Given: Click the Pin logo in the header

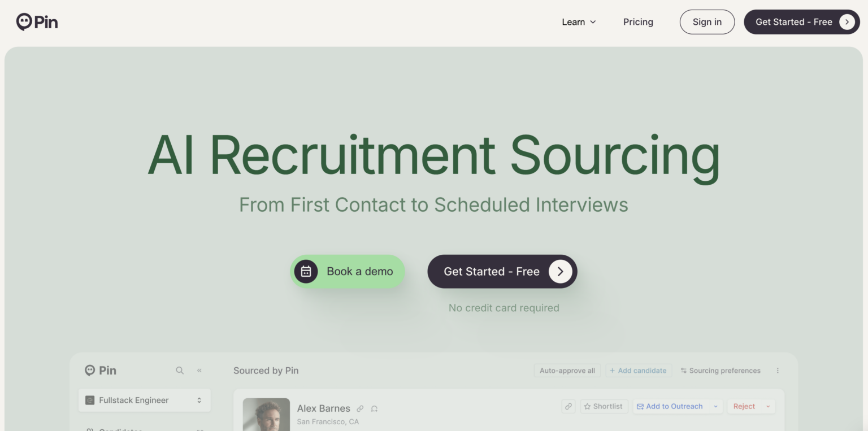Looking at the screenshot, I should 37,22.
